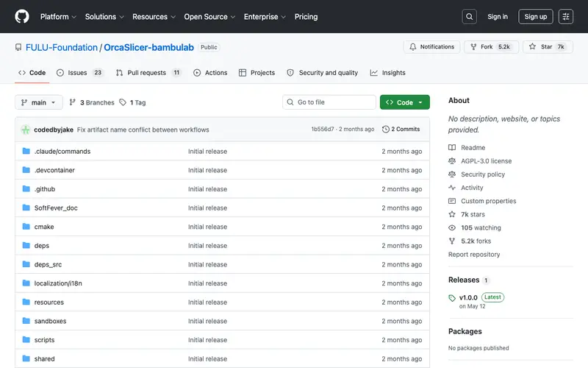Click the Sign in link
The height and width of the screenshot is (368, 588).
(498, 16)
